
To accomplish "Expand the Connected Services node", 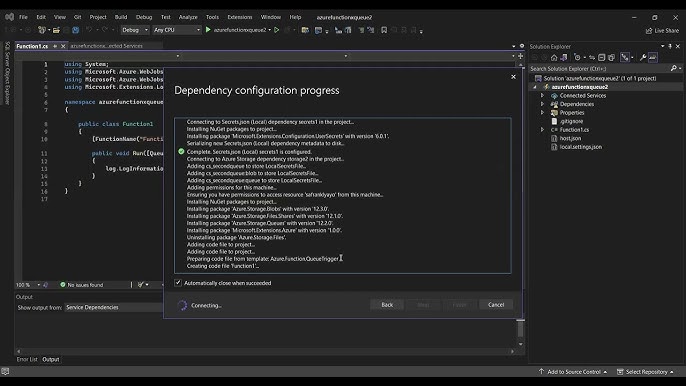I will (542, 95).
